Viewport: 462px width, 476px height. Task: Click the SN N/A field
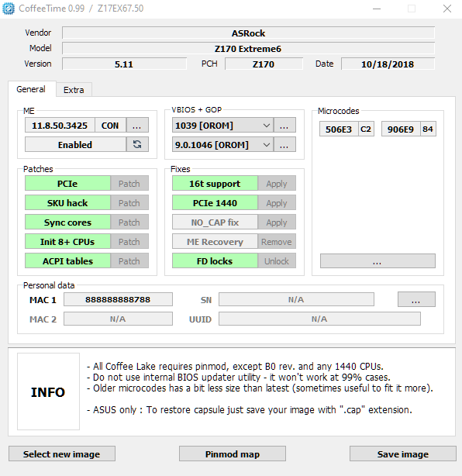[296, 299]
